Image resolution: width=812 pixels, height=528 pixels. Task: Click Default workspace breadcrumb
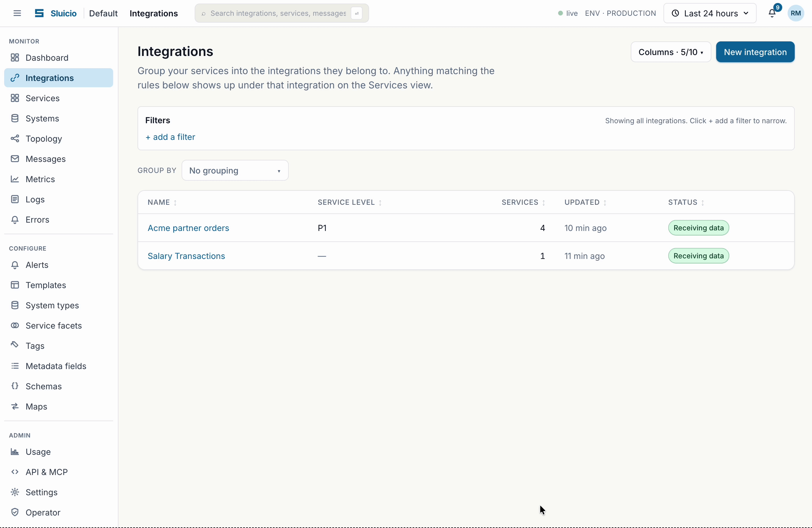tap(103, 13)
